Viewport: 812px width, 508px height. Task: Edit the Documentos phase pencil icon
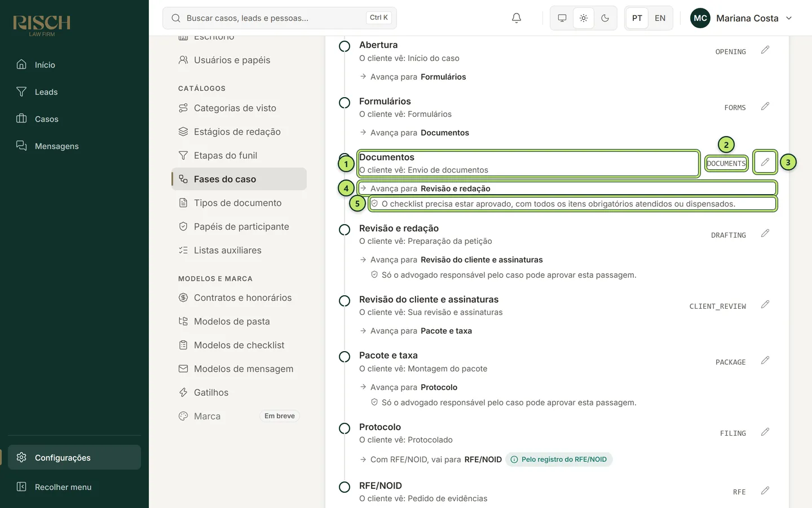[x=765, y=162]
